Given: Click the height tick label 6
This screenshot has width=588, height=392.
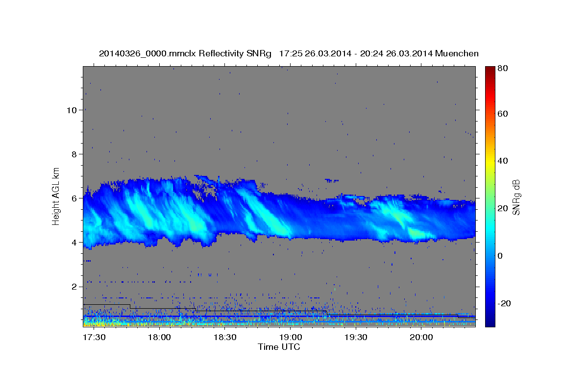Looking at the screenshot, I should 73,198.
